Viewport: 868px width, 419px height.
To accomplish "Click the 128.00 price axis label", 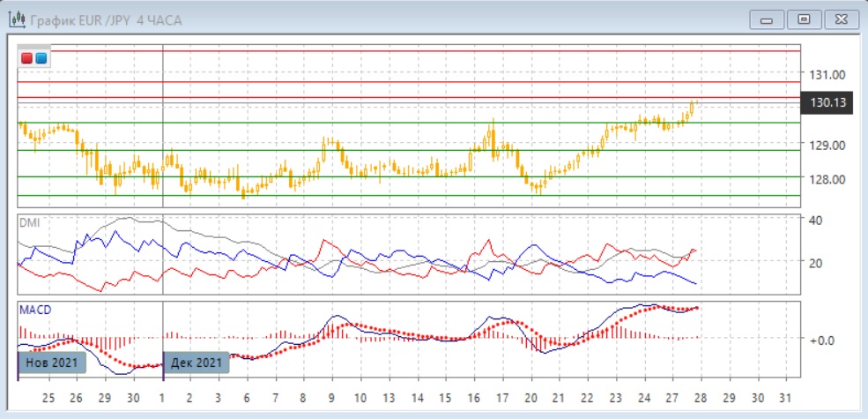I will (827, 179).
